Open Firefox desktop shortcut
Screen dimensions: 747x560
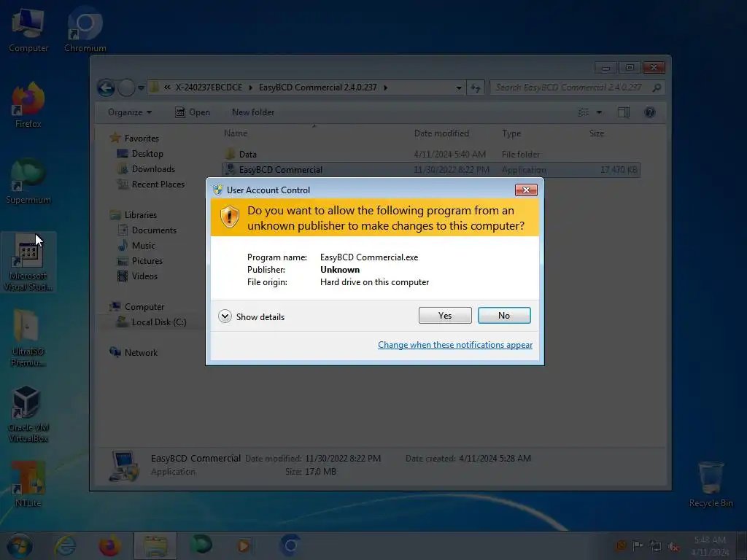(x=28, y=106)
